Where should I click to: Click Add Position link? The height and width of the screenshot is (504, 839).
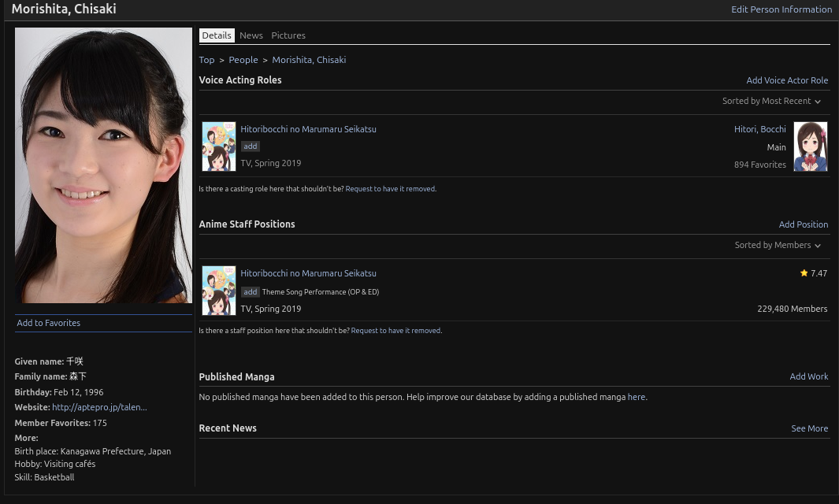[803, 224]
